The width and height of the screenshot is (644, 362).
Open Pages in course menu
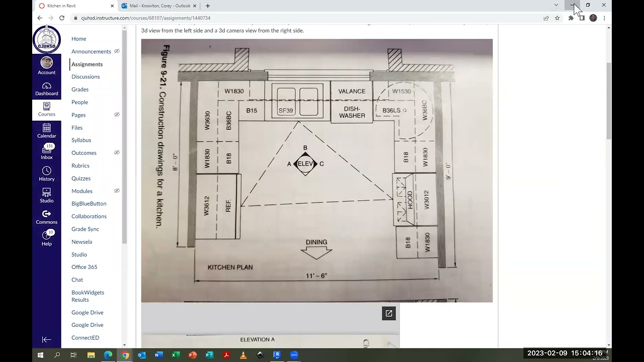click(78, 115)
